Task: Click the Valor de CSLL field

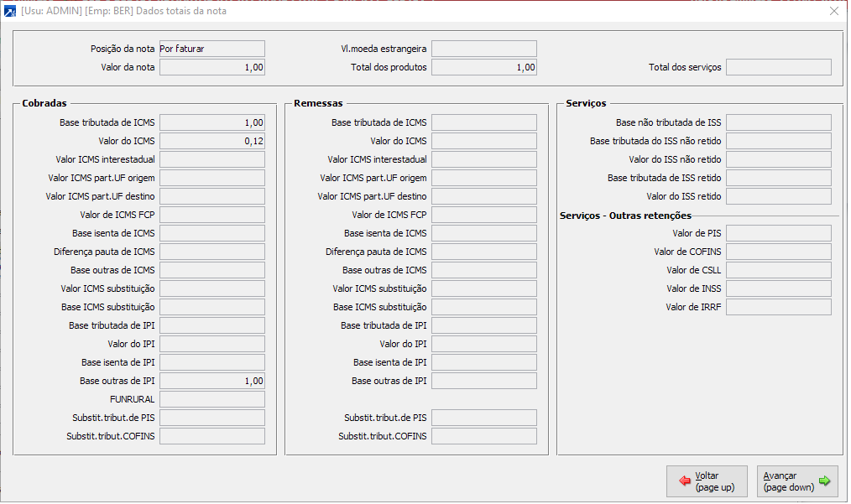Action: (778, 270)
